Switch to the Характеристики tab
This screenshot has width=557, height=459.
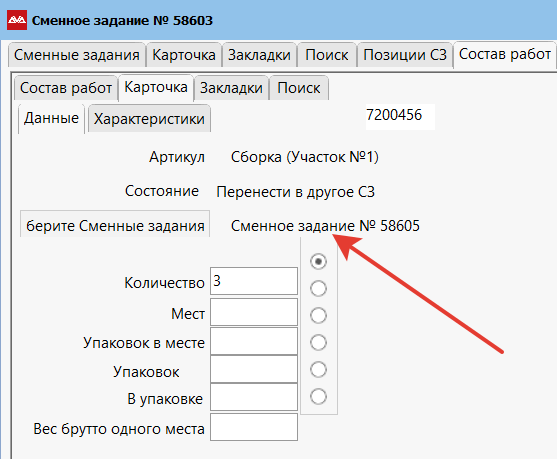(149, 119)
